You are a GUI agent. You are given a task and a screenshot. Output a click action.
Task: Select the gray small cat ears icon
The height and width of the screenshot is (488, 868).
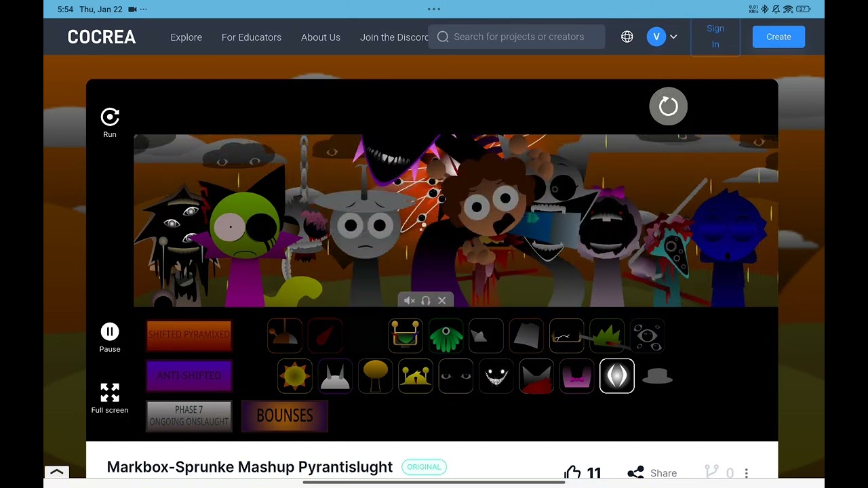(486, 335)
